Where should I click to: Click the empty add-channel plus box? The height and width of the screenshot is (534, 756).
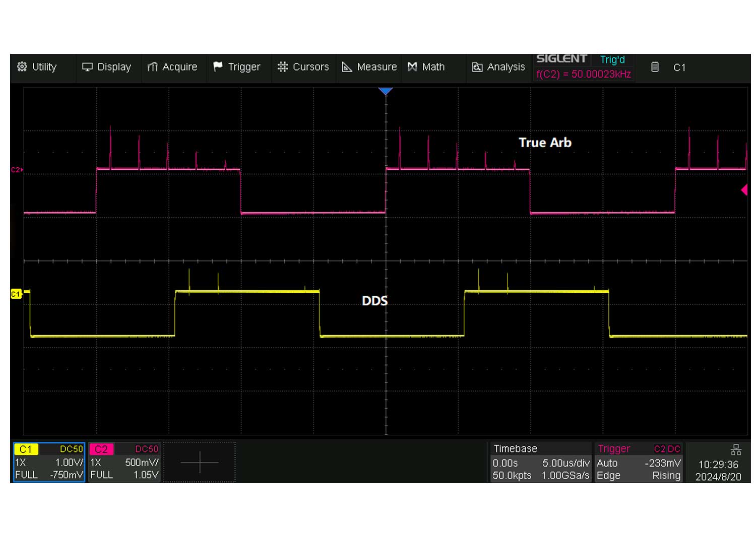[200, 462]
